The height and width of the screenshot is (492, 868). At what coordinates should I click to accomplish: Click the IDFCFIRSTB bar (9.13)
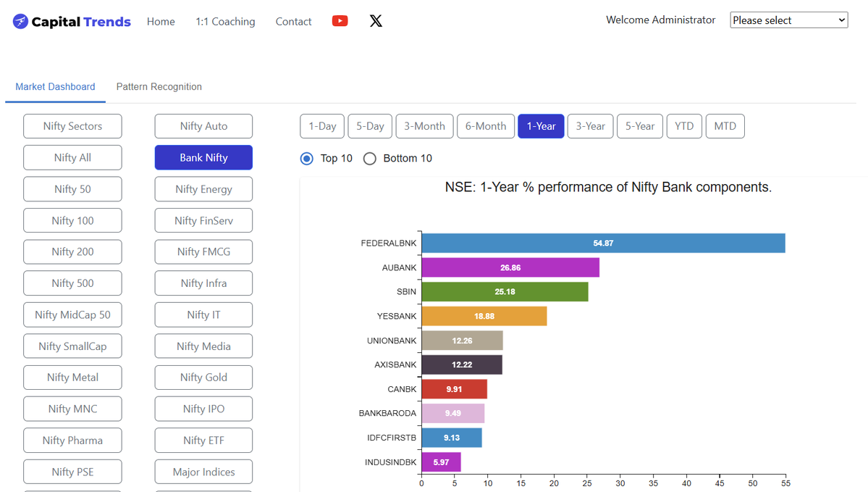point(452,438)
